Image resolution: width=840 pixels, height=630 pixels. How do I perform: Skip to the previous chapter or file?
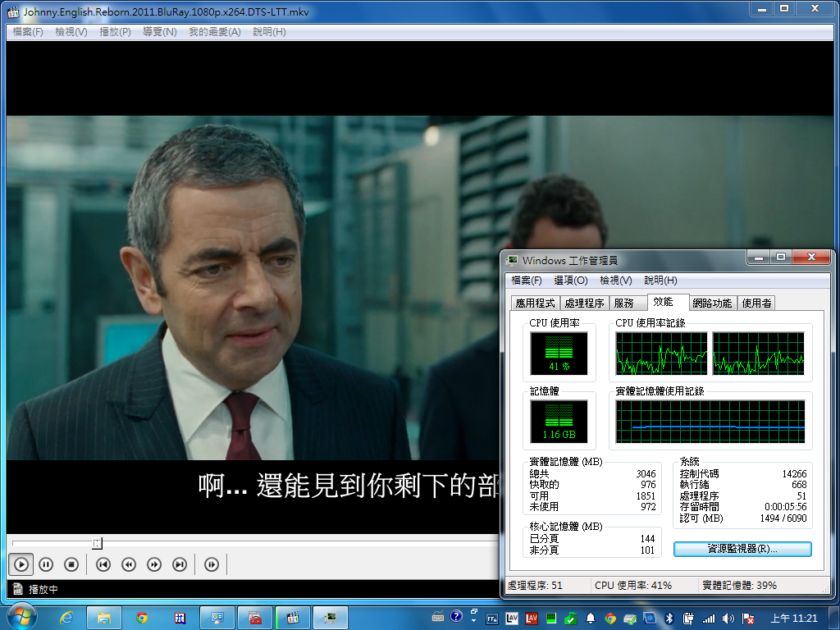tap(103, 564)
